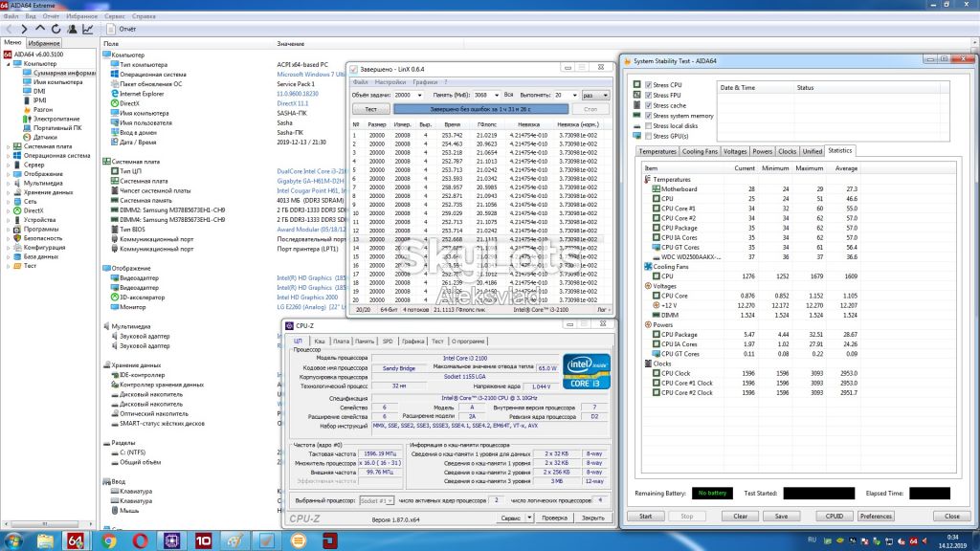Click Preferences button in System Stability Test
Screen dimensions: 980x551
[875, 517]
